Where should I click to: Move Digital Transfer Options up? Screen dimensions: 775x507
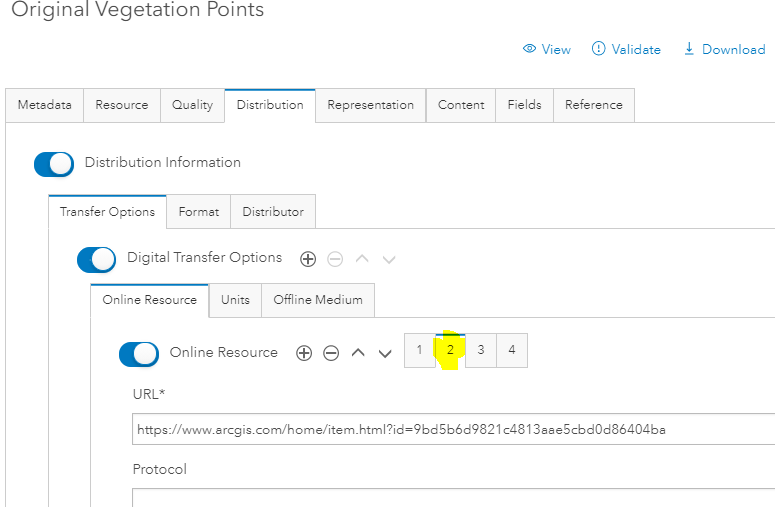tap(362, 259)
